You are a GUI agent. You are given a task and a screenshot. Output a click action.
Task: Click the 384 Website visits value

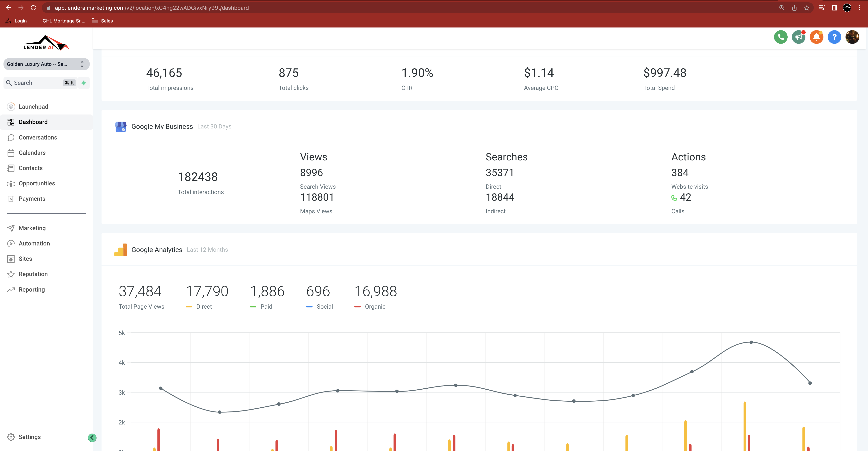[x=680, y=173]
